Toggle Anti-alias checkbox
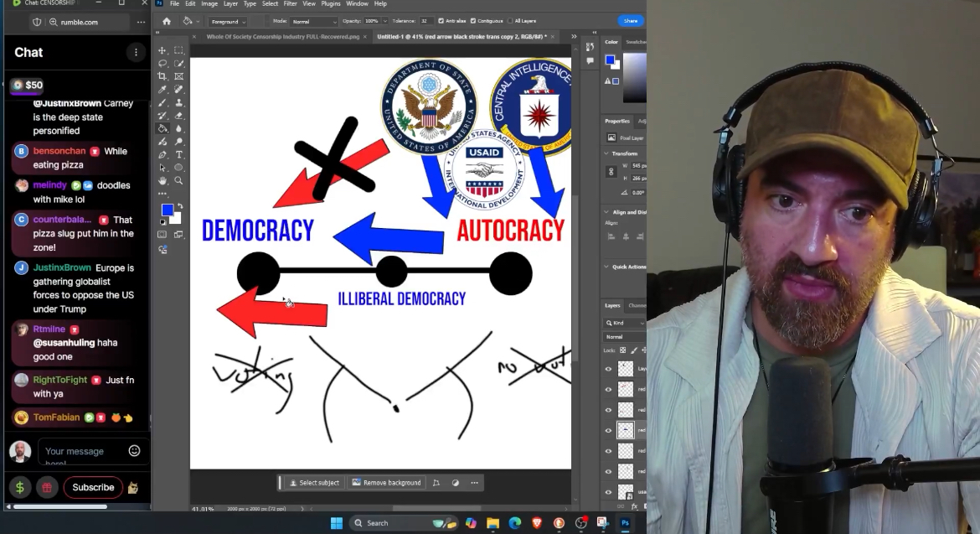The image size is (980, 534). 441,21
